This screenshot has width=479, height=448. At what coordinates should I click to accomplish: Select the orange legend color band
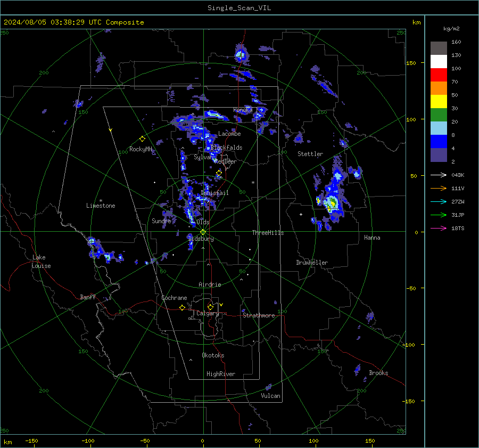(439, 88)
